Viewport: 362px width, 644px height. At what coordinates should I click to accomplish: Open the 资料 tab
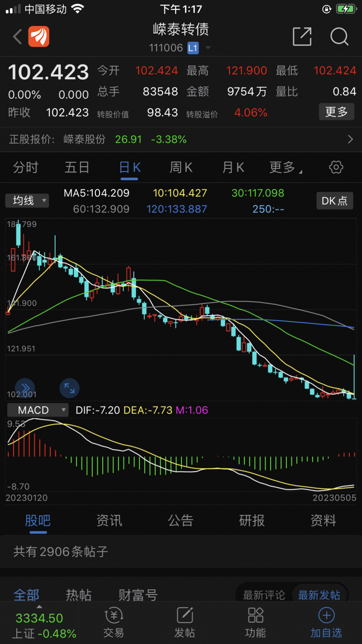(323, 521)
